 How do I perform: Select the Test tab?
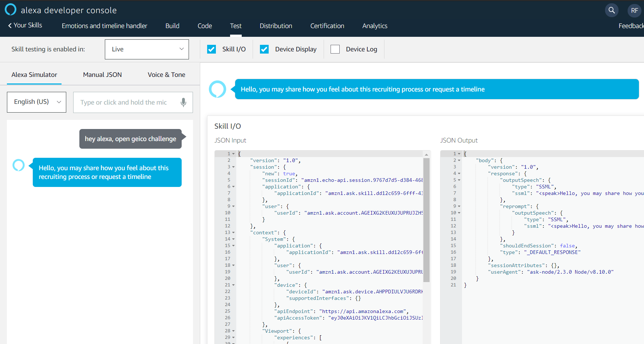click(x=236, y=26)
